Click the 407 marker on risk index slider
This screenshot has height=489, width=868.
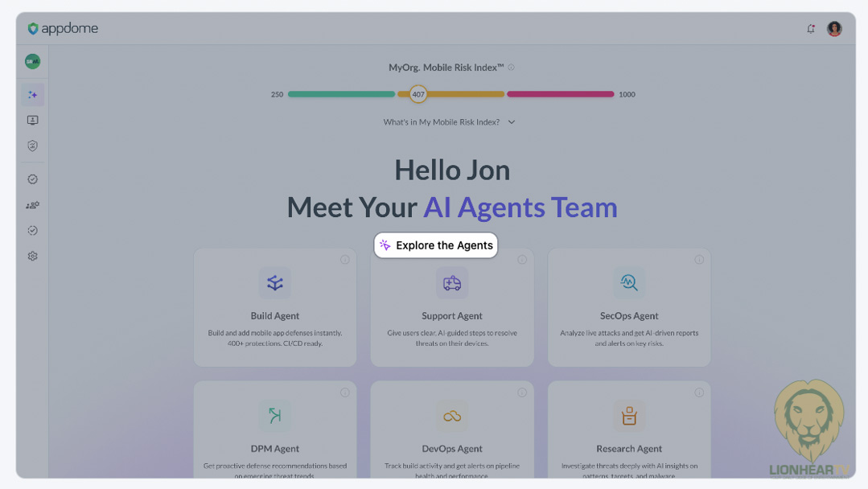418,94
